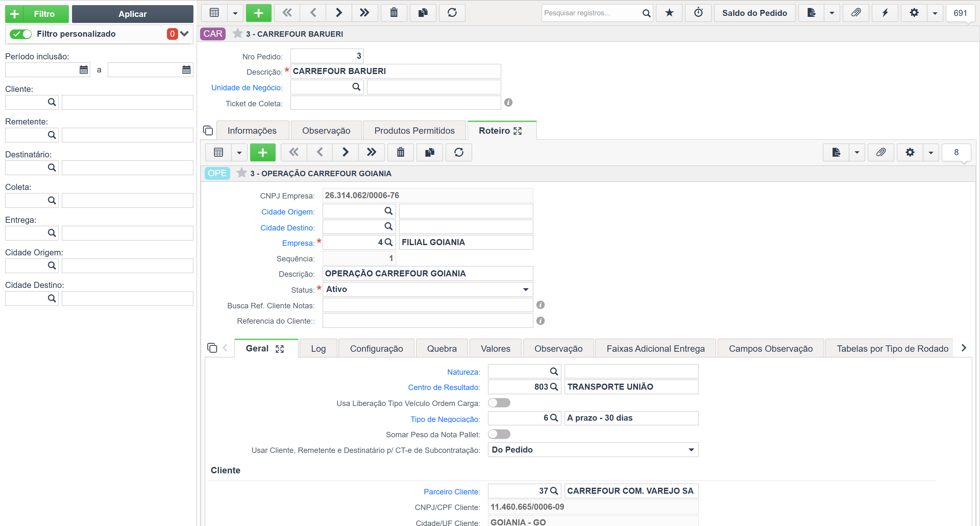
Task: Go to next record in top toolbar
Action: [x=339, y=13]
